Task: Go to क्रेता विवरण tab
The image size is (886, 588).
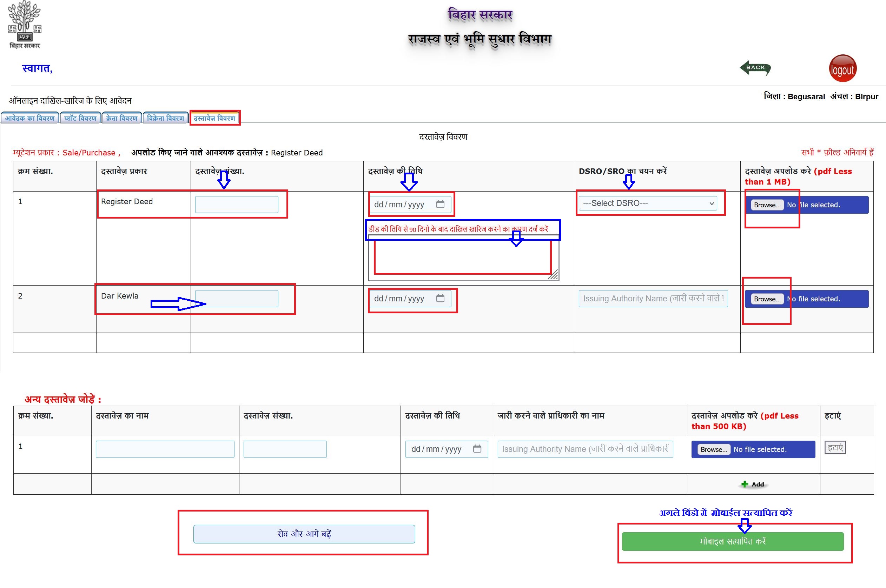Action: 121,118
